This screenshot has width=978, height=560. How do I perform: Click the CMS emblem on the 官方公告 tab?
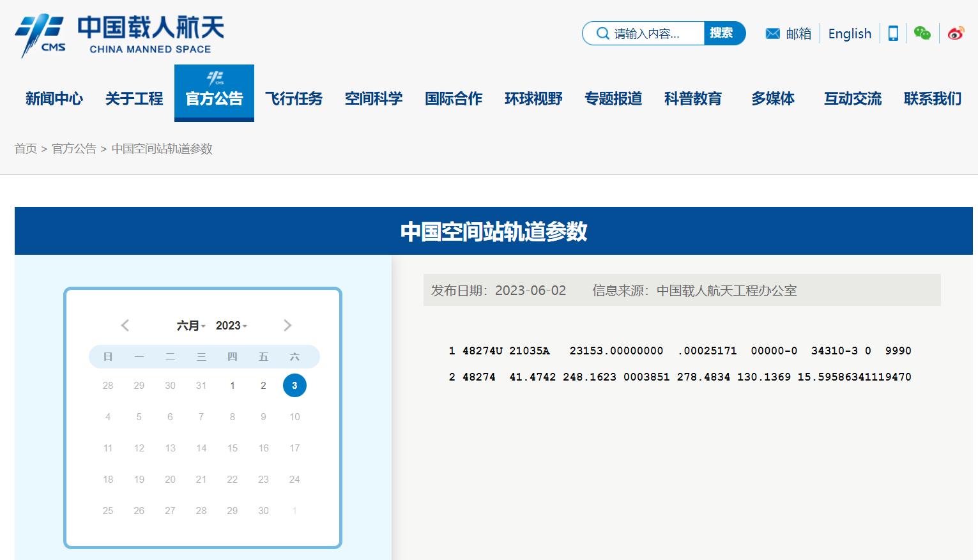pyautogui.click(x=214, y=77)
